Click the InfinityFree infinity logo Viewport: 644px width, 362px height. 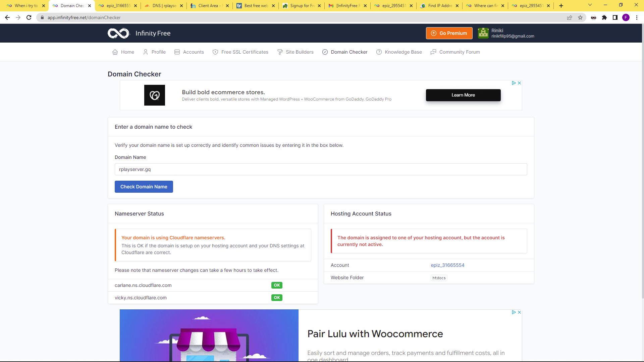[118, 33]
